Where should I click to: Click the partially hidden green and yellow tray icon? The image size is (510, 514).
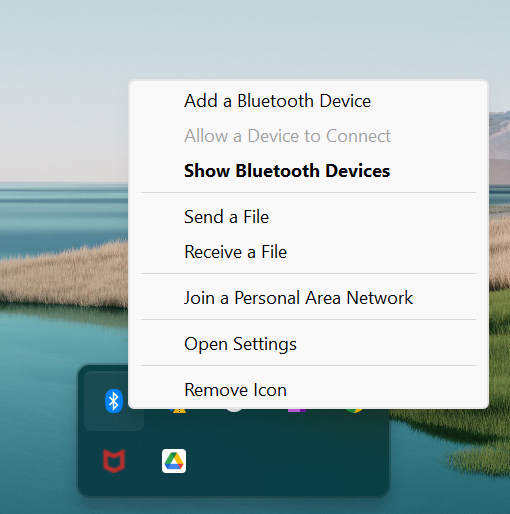click(354, 411)
